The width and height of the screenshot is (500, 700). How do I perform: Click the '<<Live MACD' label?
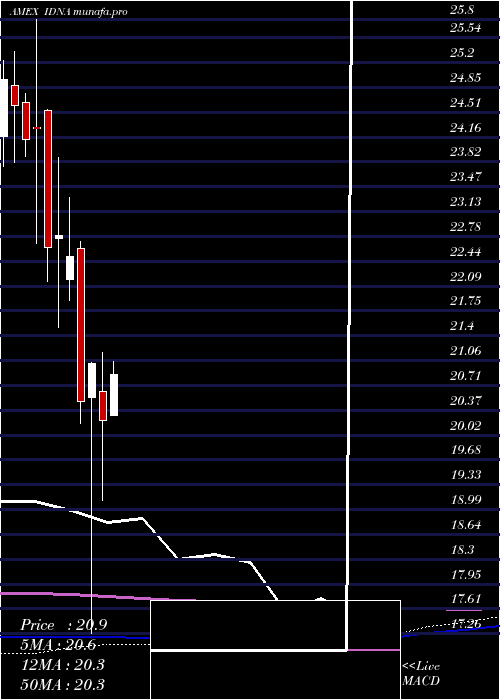coord(421,673)
